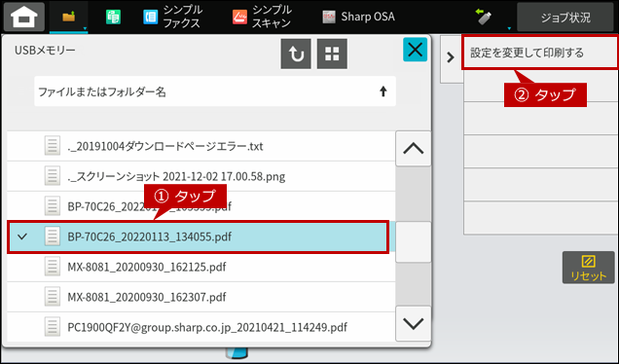This screenshot has height=364, width=619.
Task: Click file icon of ダウンロードページエラー.txt row
Action: point(53,146)
